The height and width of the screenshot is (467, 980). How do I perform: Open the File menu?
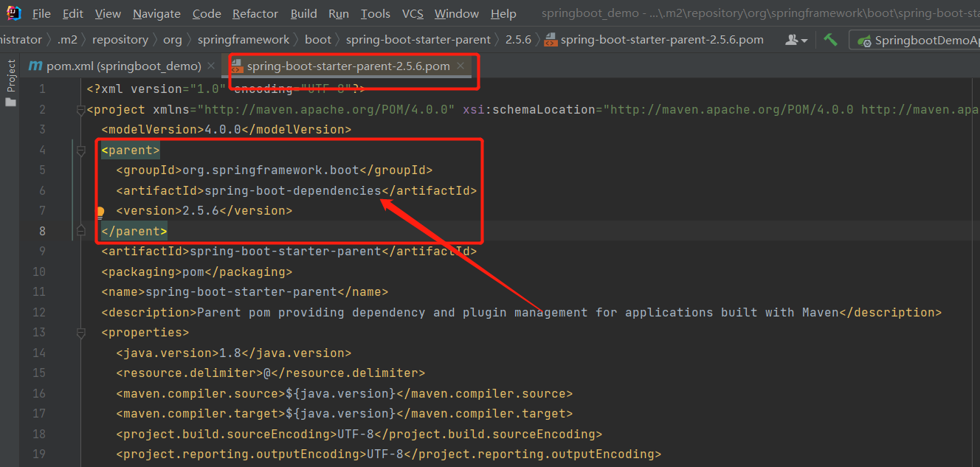click(x=42, y=14)
